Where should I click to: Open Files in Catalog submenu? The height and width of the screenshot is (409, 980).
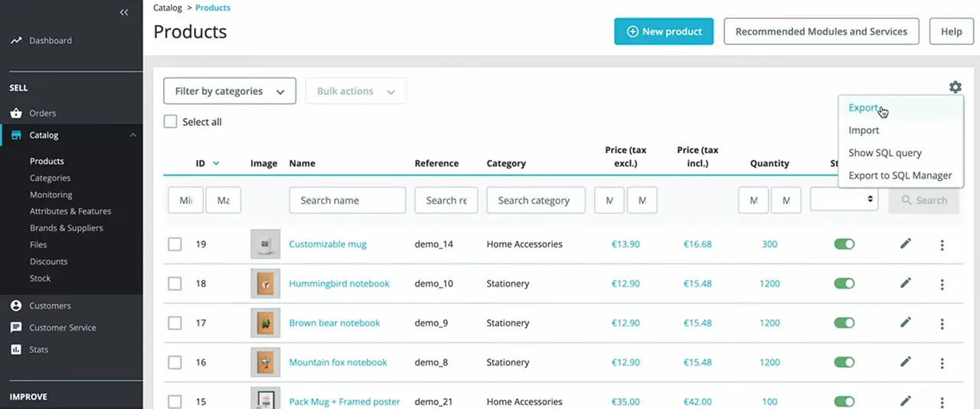[x=38, y=245]
